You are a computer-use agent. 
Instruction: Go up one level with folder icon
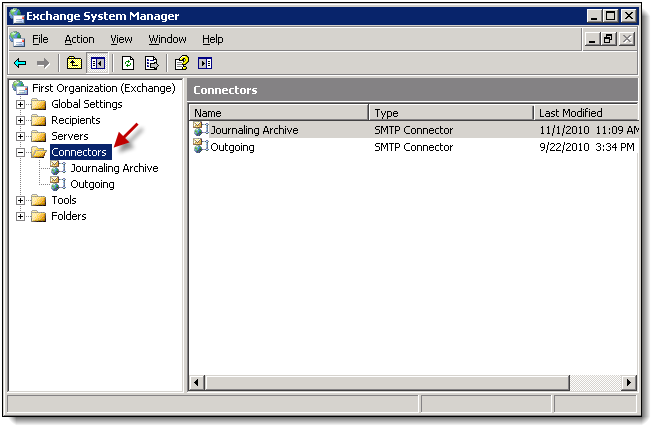(x=74, y=63)
